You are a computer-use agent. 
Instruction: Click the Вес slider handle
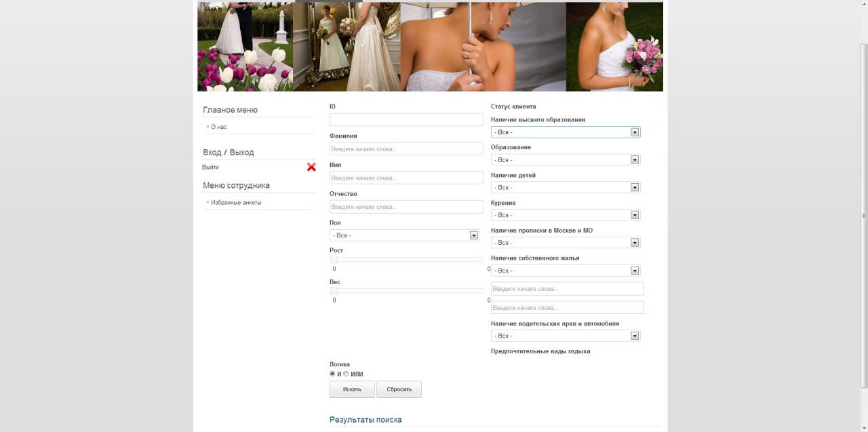[x=334, y=290]
